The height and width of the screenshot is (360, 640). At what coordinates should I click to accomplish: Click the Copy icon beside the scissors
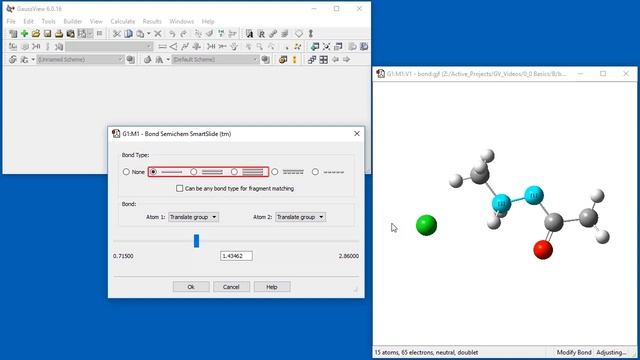pos(128,33)
